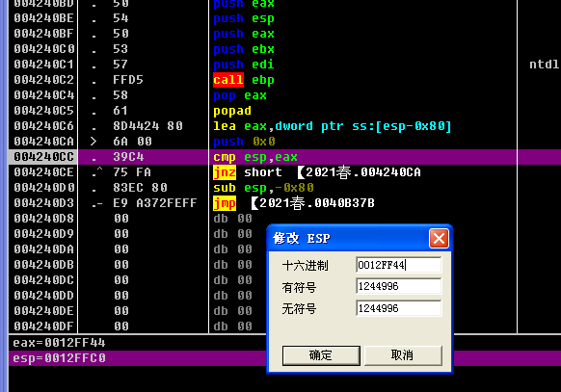Click the 十六进制 hex input field
The width and height of the screenshot is (561, 392).
point(399,265)
